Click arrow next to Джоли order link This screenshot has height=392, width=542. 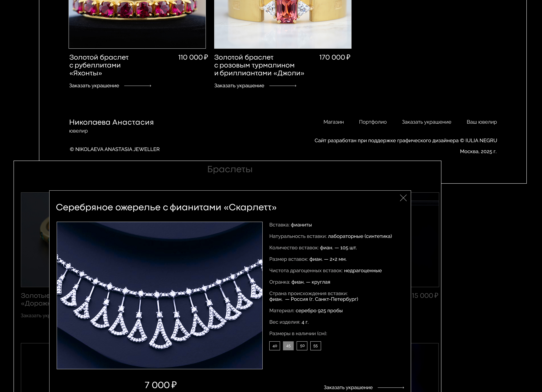pyautogui.click(x=283, y=86)
